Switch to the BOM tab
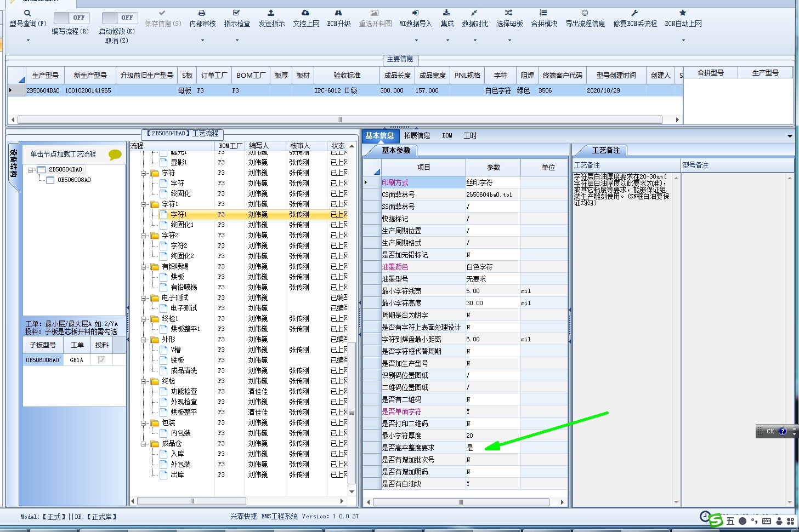799x532 pixels. click(447, 135)
